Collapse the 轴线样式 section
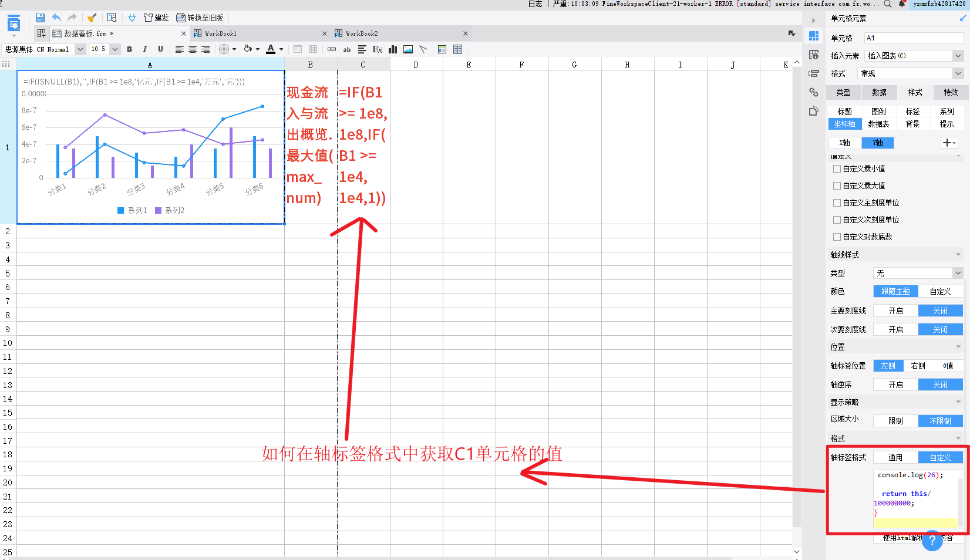Screen dimensions: 970x560 click(x=958, y=255)
